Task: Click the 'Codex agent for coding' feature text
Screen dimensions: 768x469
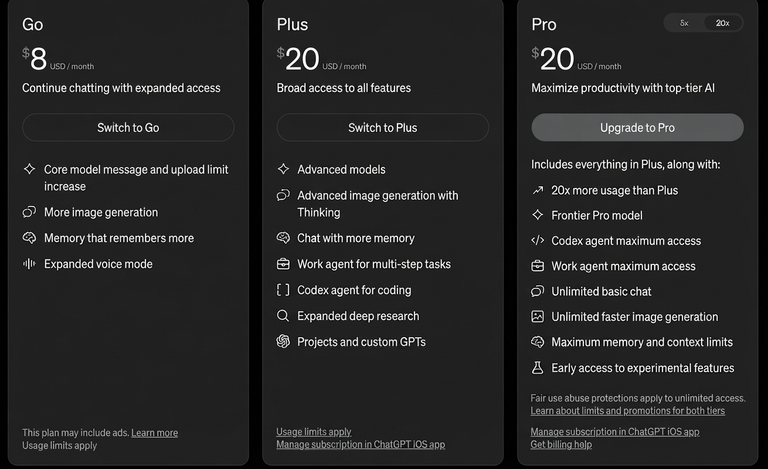Action: (354, 290)
